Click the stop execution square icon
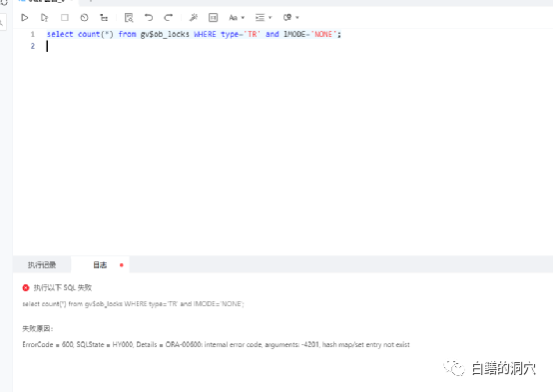Screen dimensions: 553x392 click(65, 17)
